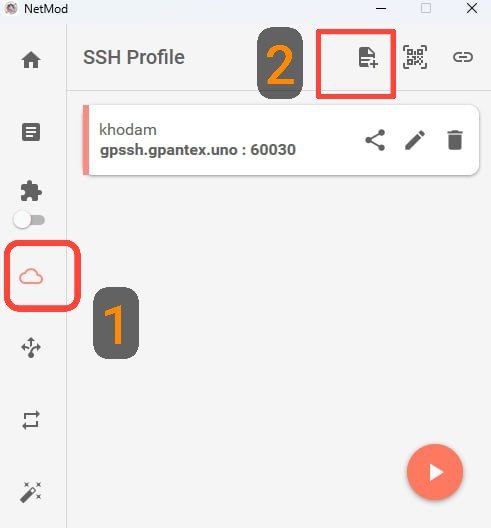Select the khodam profile card

pyautogui.click(x=281, y=140)
